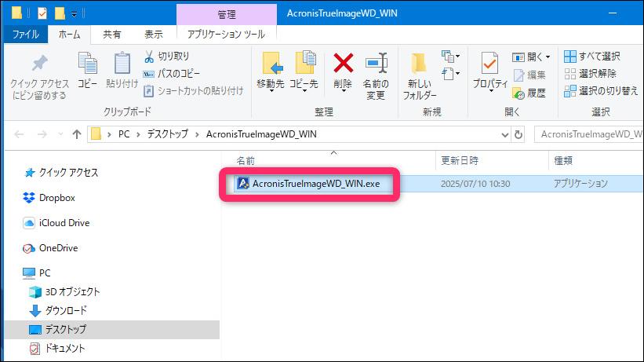Switch to 表示 view tab
This screenshot has width=644, height=362.
[x=154, y=34]
